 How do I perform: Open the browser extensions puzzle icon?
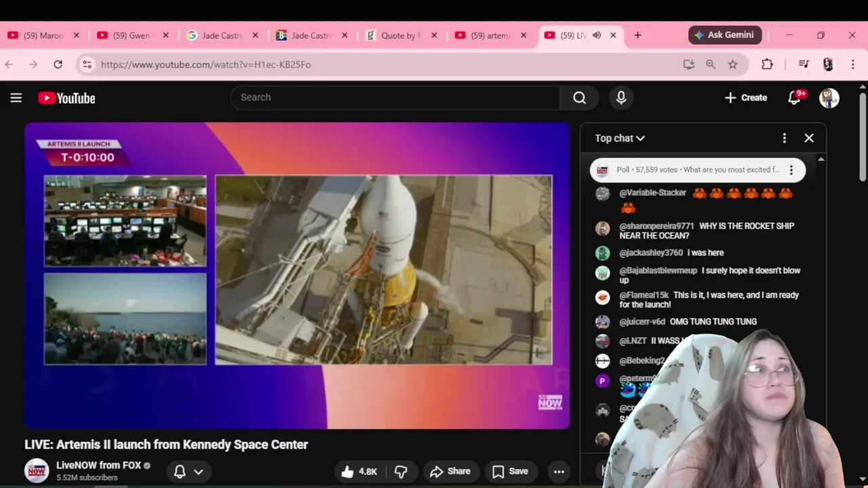click(x=767, y=64)
